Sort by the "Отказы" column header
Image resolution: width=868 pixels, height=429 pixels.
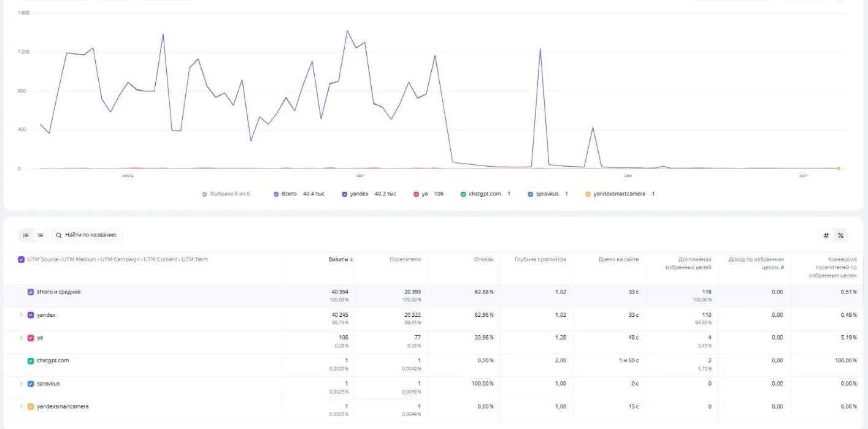point(483,259)
